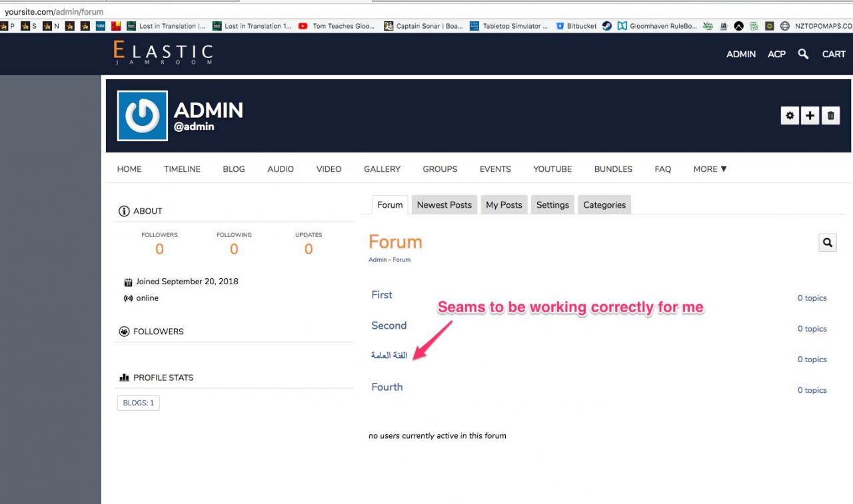Image resolution: width=853 pixels, height=504 pixels.
Task: Open the Categories tab
Action: [604, 205]
